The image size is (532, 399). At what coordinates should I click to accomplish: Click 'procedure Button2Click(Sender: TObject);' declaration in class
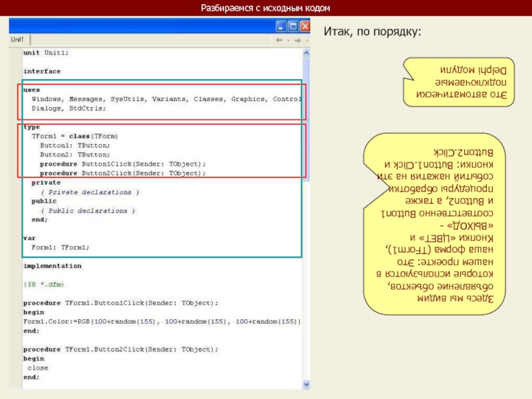tap(123, 173)
